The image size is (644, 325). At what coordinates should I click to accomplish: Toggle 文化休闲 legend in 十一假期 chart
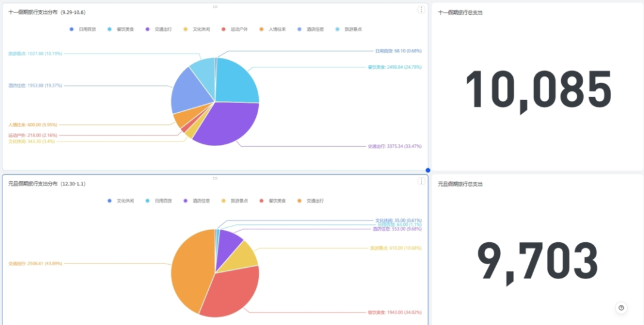[197, 29]
